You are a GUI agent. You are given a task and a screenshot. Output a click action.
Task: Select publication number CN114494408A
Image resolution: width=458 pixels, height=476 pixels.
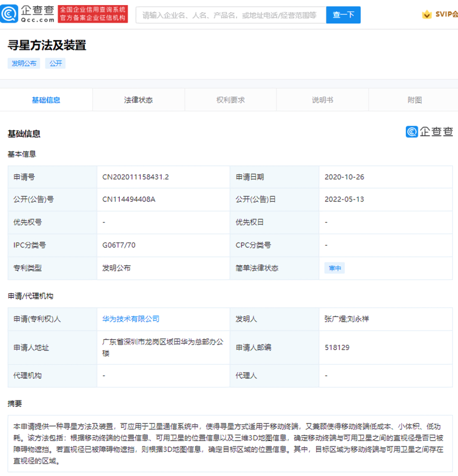click(x=129, y=199)
